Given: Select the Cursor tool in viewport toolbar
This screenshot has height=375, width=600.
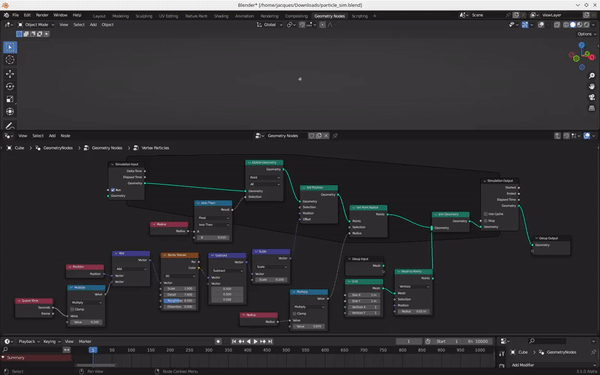Looking at the screenshot, I should point(10,60).
